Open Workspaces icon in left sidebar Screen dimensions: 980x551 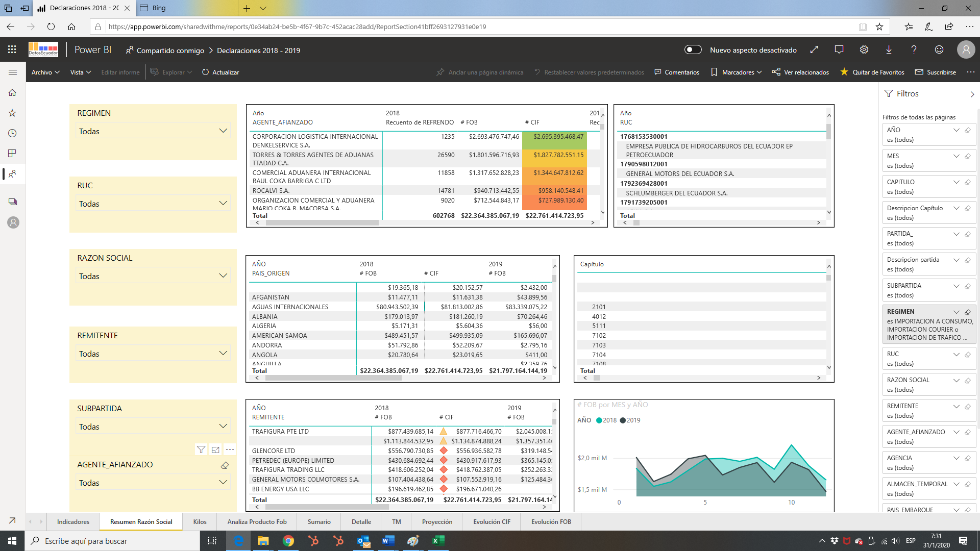pyautogui.click(x=12, y=202)
